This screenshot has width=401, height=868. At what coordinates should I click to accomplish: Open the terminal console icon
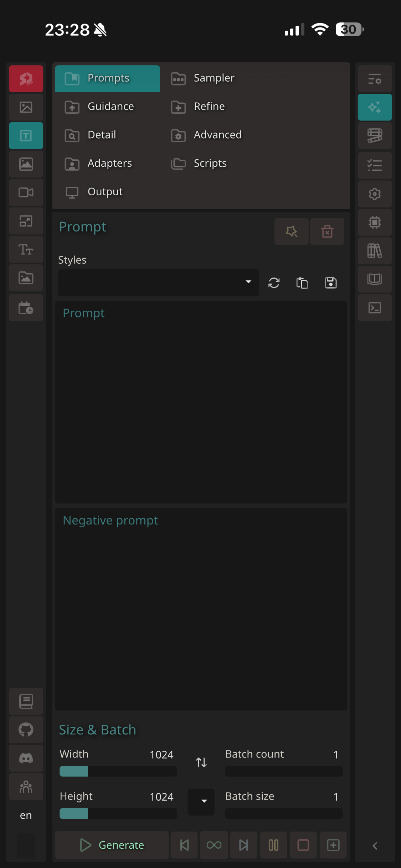click(x=375, y=308)
